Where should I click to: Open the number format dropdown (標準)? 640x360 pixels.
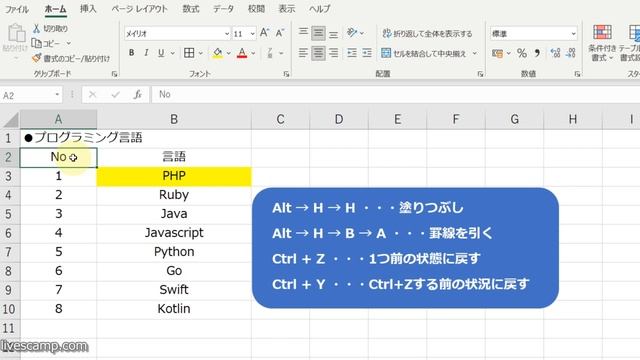coord(573,33)
